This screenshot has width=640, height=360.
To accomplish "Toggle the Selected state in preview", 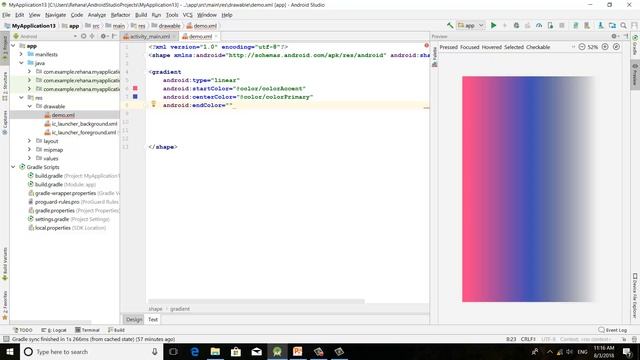I will pyautogui.click(x=514, y=47).
